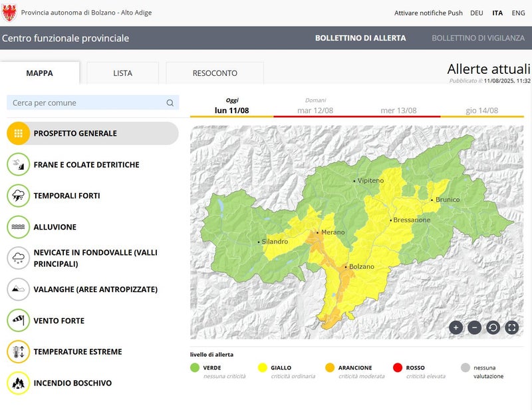
Task: Pick the strong wind windsock icon
Action: click(19, 321)
